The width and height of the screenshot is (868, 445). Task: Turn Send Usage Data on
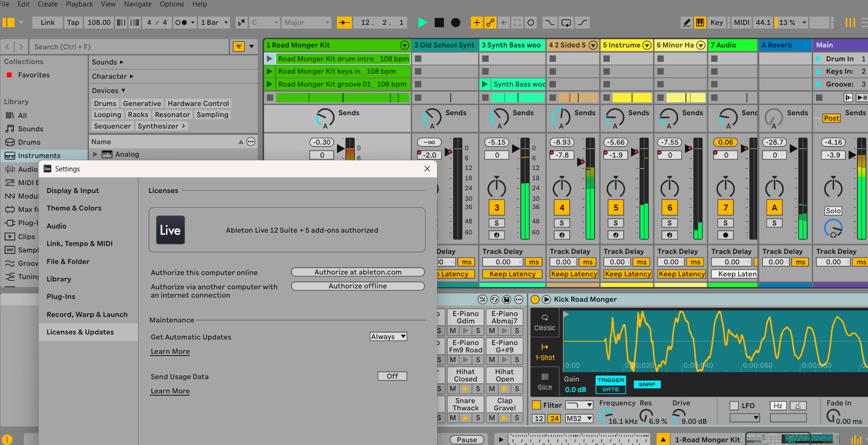(x=392, y=376)
